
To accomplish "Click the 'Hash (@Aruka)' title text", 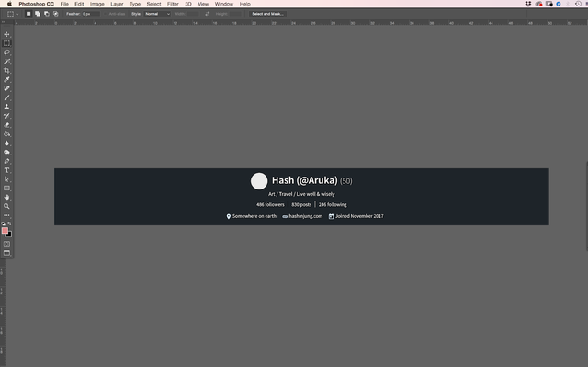I will tap(304, 180).
